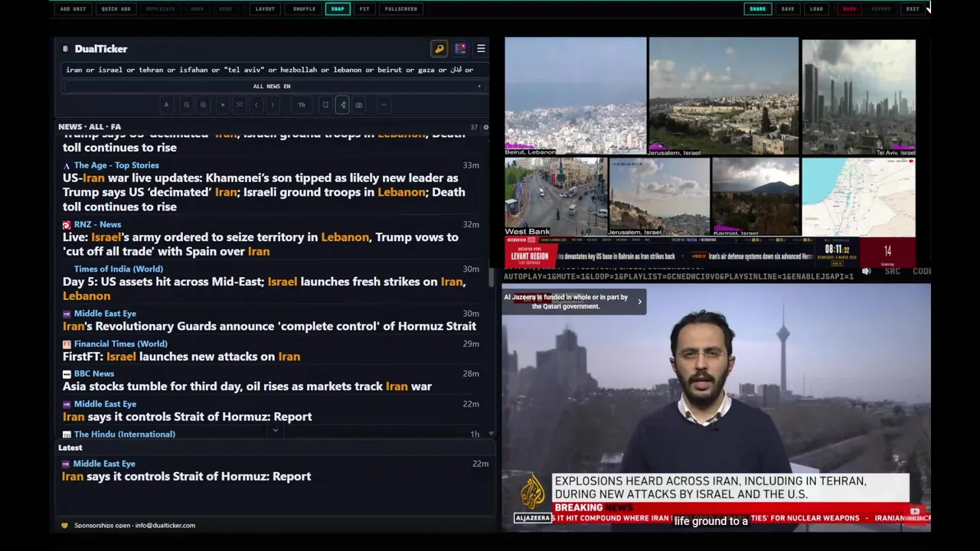Screen dimensions: 980x551
Task: Open 'Day 5: US assets hit' headline
Action: click(x=263, y=289)
